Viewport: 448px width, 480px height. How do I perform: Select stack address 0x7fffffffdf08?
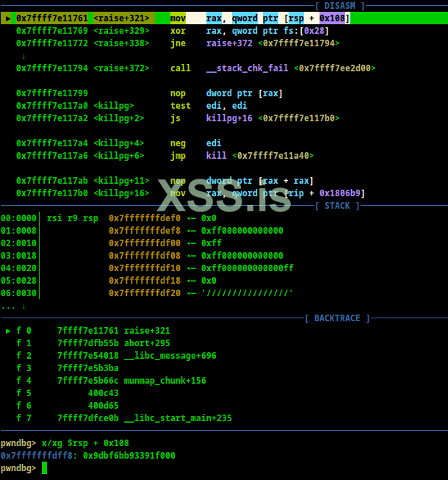click(x=145, y=256)
